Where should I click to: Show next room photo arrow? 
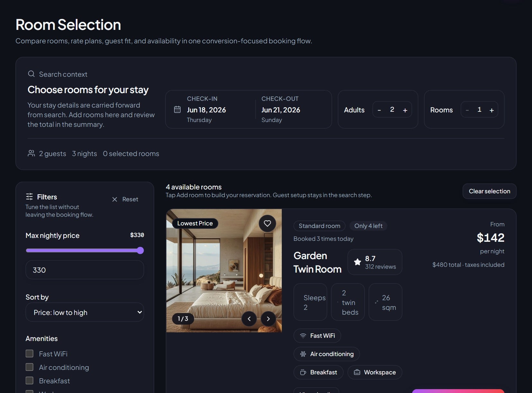pos(268,319)
